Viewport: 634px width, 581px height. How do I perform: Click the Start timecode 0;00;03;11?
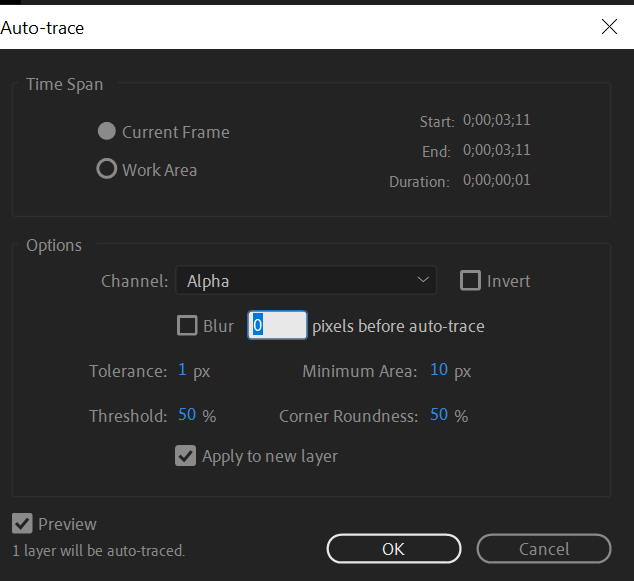(x=497, y=120)
